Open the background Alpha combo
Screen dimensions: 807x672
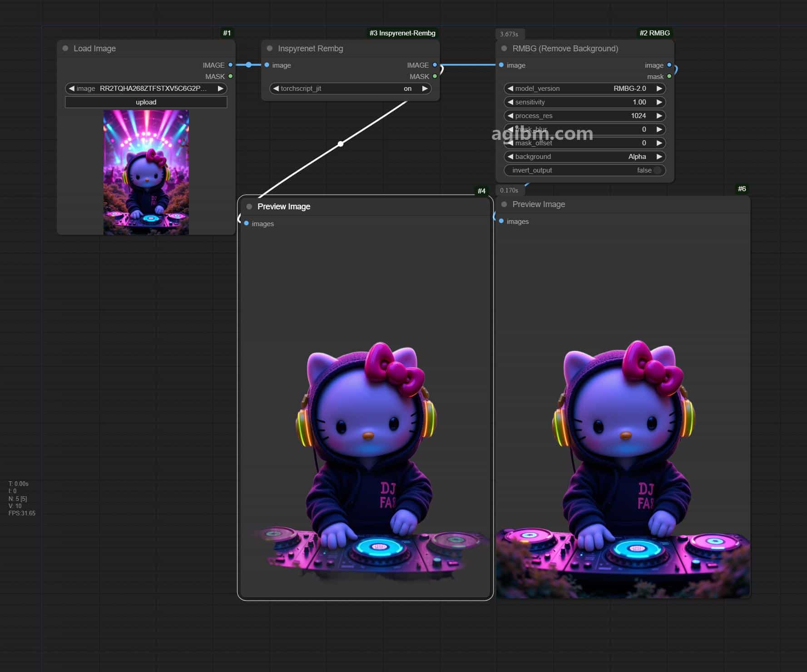point(585,157)
